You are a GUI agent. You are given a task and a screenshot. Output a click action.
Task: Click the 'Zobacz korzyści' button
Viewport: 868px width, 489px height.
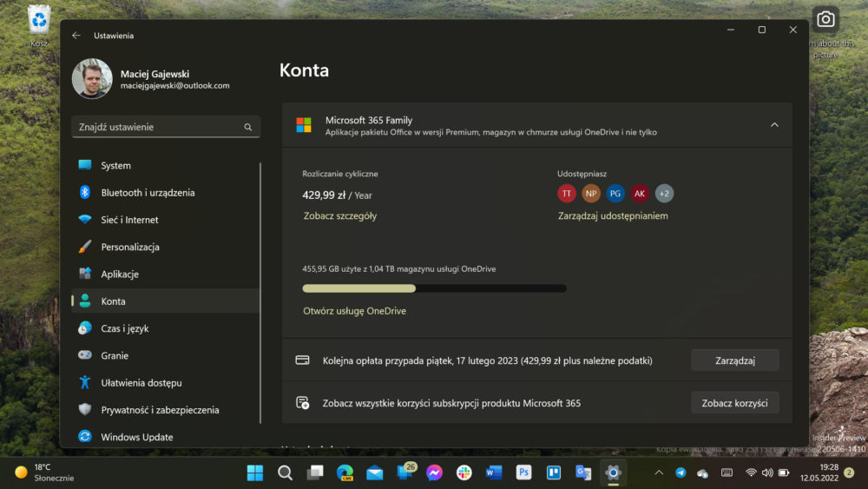point(734,403)
